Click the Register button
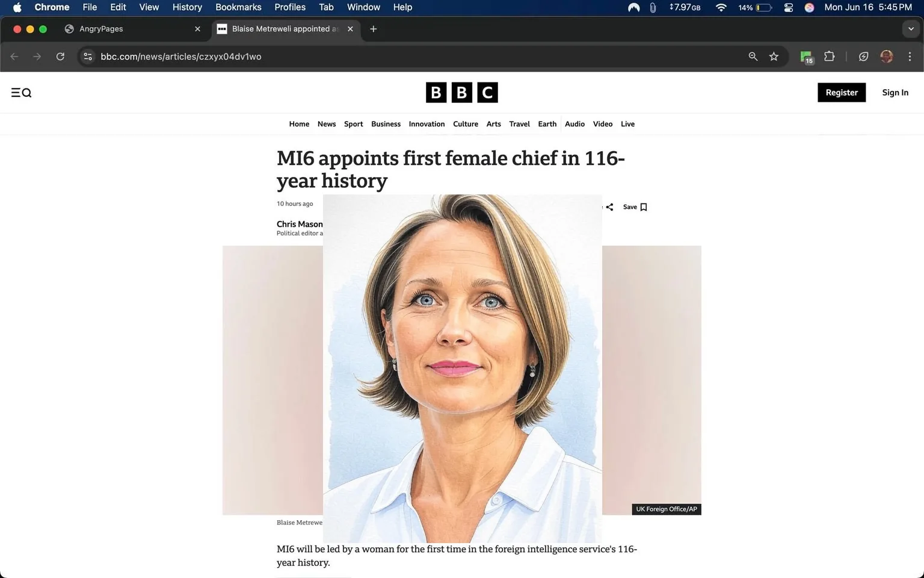This screenshot has width=924, height=578. tap(841, 92)
